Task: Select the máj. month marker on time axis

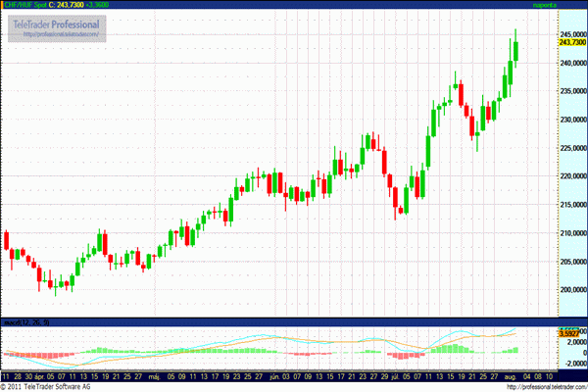Action: [x=157, y=374]
